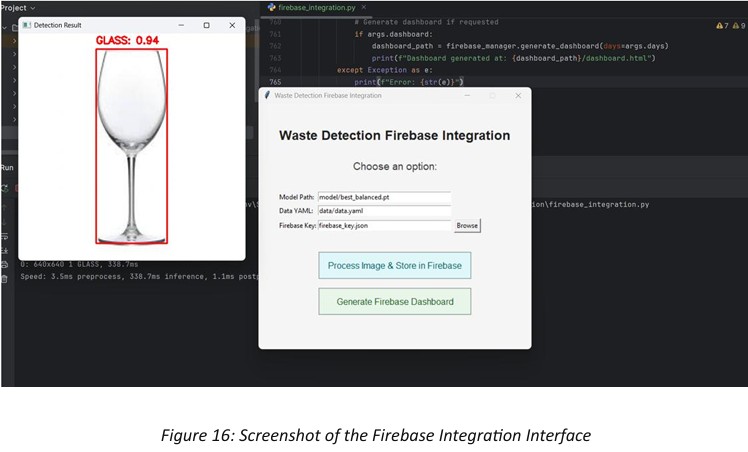This screenshot has width=748, height=452.
Task: Click the Python file icon on editor tab
Action: [x=271, y=7]
